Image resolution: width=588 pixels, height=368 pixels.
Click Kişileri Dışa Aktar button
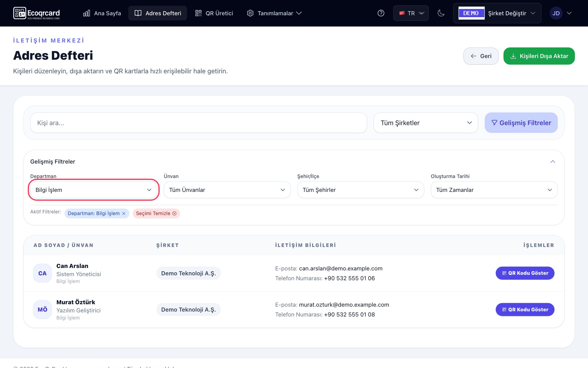click(539, 56)
